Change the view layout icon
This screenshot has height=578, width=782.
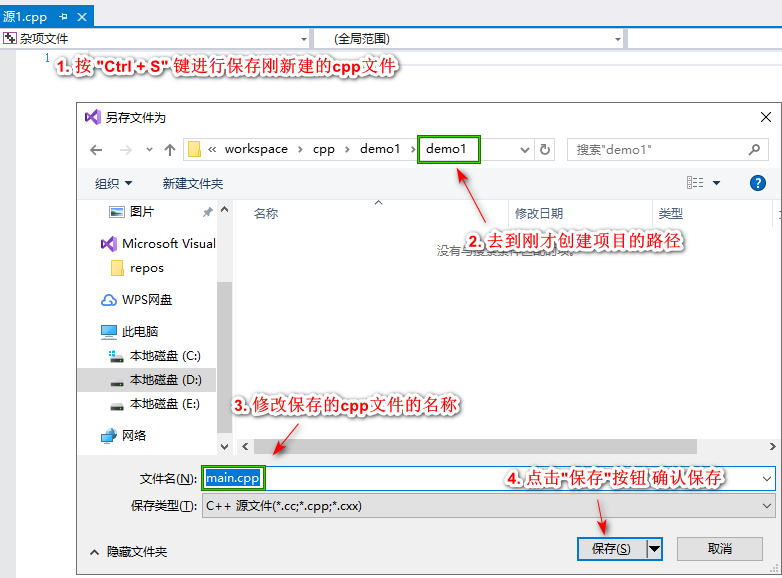pos(695,183)
